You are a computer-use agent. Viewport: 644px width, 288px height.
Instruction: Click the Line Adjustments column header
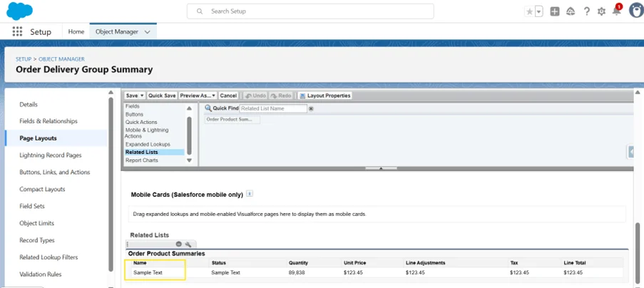426,263
